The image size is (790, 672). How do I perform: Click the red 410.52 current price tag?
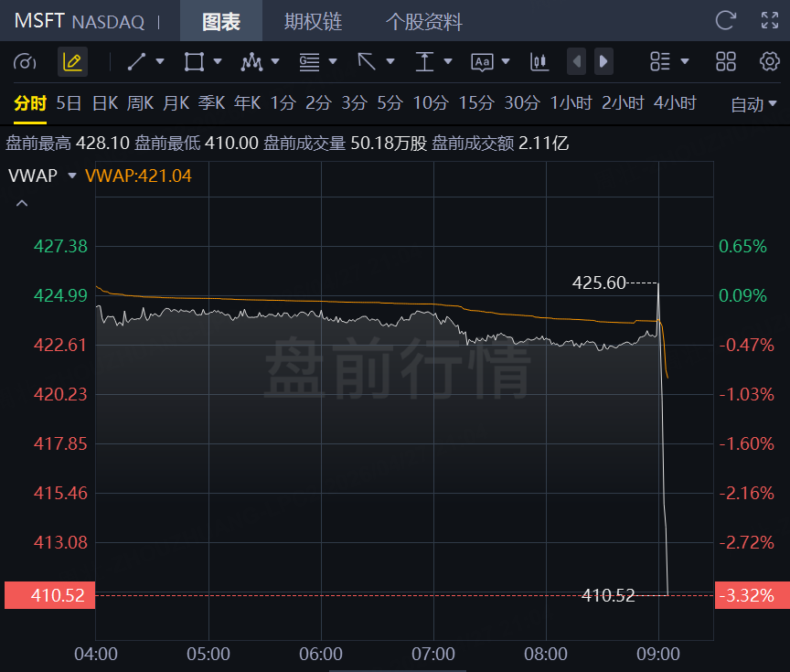pyautogui.click(x=50, y=595)
